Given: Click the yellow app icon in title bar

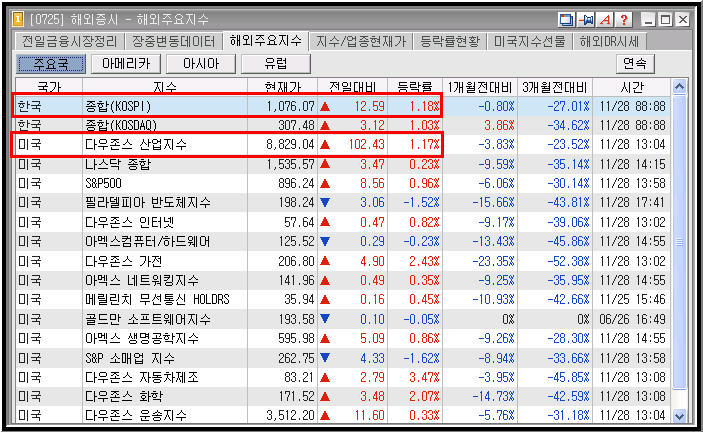Looking at the screenshot, I should coord(18,19).
